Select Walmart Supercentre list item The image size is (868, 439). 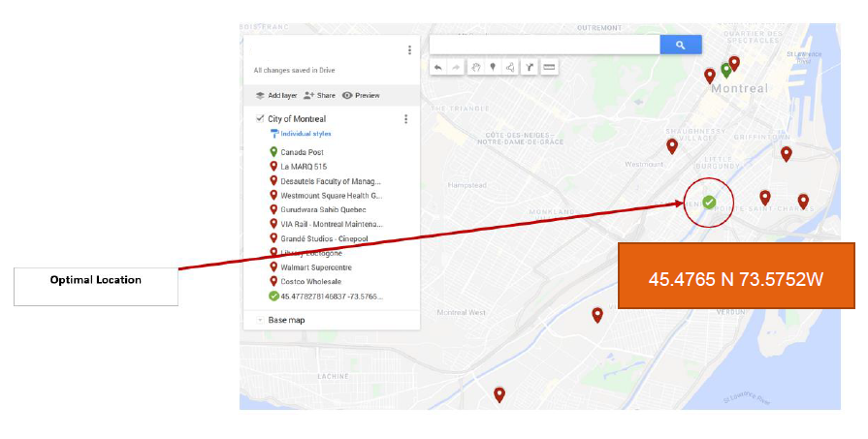point(315,267)
